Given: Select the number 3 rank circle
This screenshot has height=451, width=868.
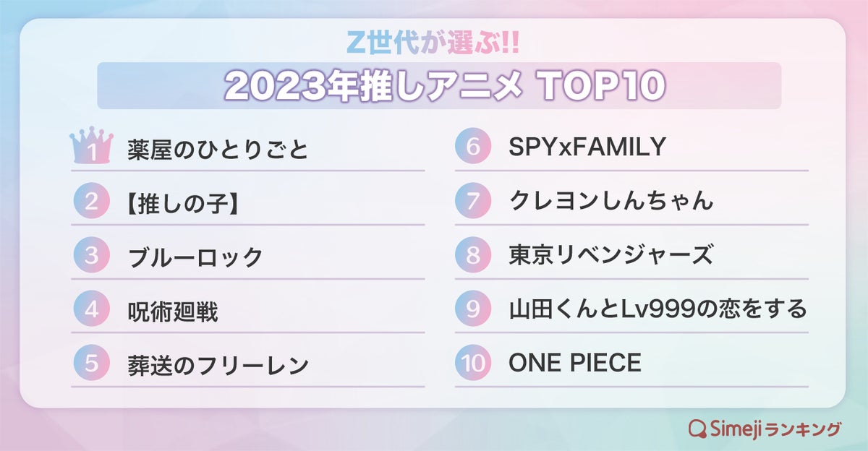Looking at the screenshot, I should [x=91, y=256].
